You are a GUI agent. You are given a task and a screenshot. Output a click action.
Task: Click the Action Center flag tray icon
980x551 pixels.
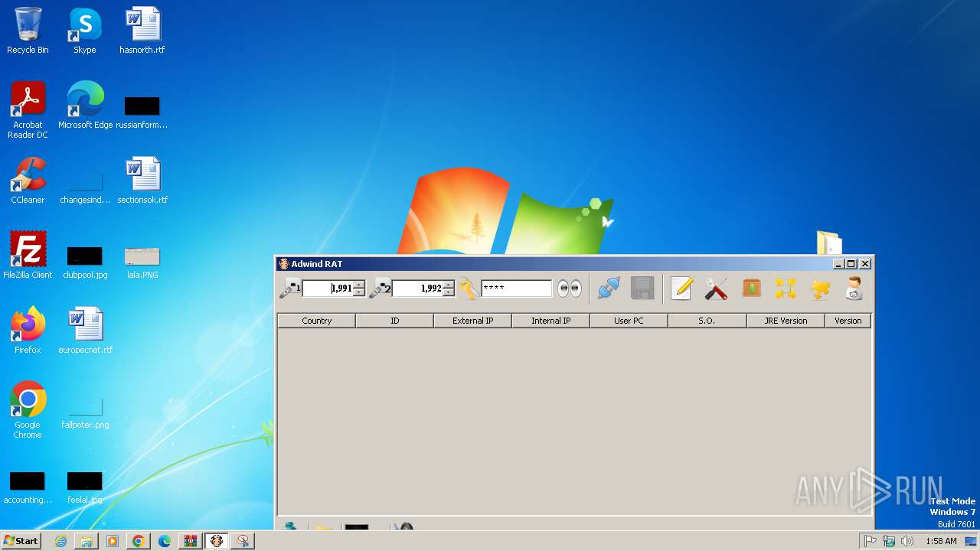coord(871,541)
